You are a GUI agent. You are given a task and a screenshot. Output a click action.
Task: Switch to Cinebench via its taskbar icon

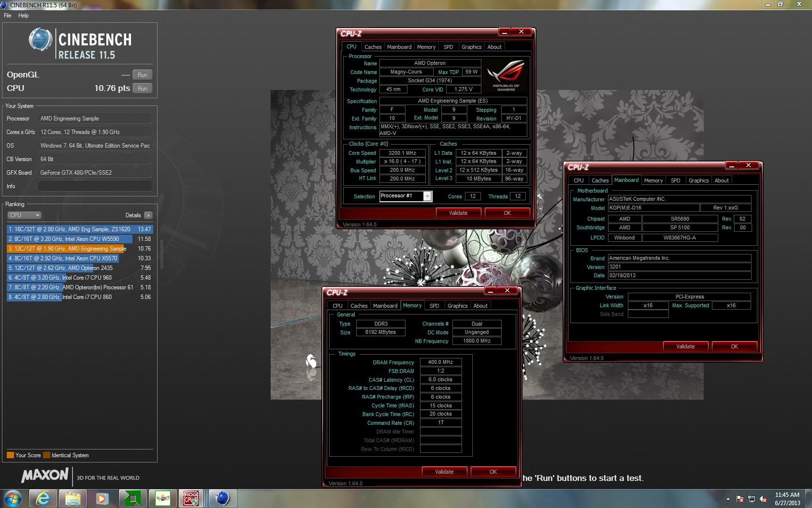(222, 498)
